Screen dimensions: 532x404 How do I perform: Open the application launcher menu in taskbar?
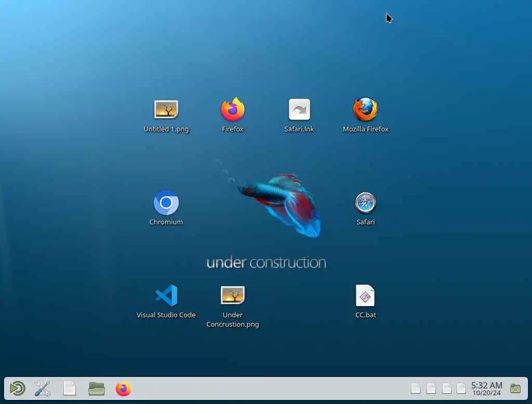pyautogui.click(x=18, y=388)
